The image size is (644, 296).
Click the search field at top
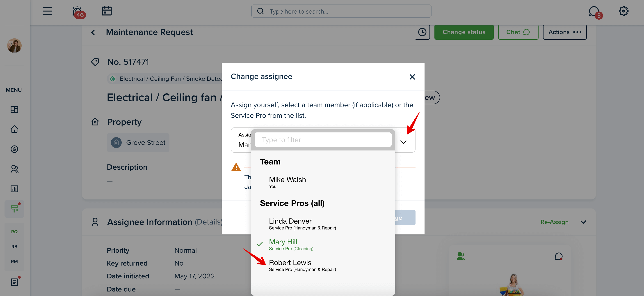click(341, 11)
